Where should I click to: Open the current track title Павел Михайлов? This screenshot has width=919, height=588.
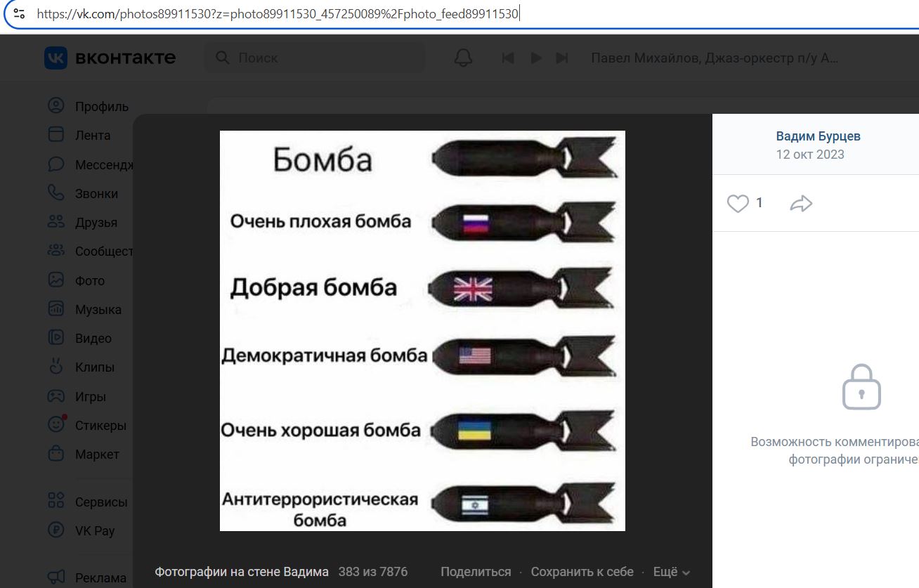pyautogui.click(x=715, y=58)
